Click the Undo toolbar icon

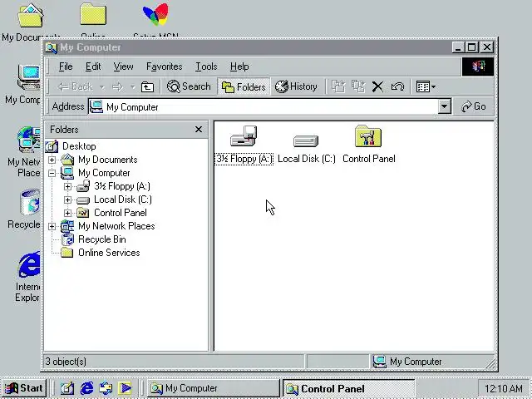(x=397, y=86)
